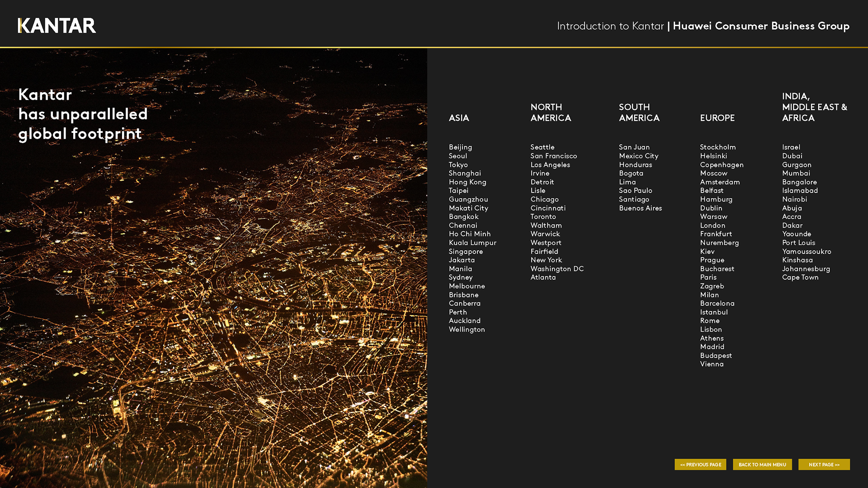The image size is (868, 488).
Task: Select 'Sao Paulo' in South America list
Action: pos(636,191)
